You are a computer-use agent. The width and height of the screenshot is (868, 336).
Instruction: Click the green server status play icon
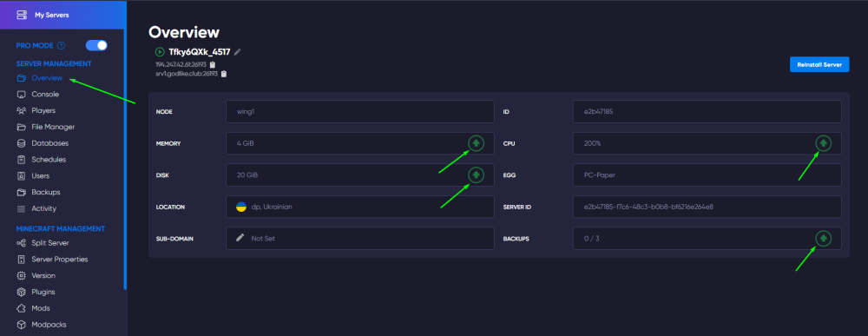pyautogui.click(x=160, y=51)
